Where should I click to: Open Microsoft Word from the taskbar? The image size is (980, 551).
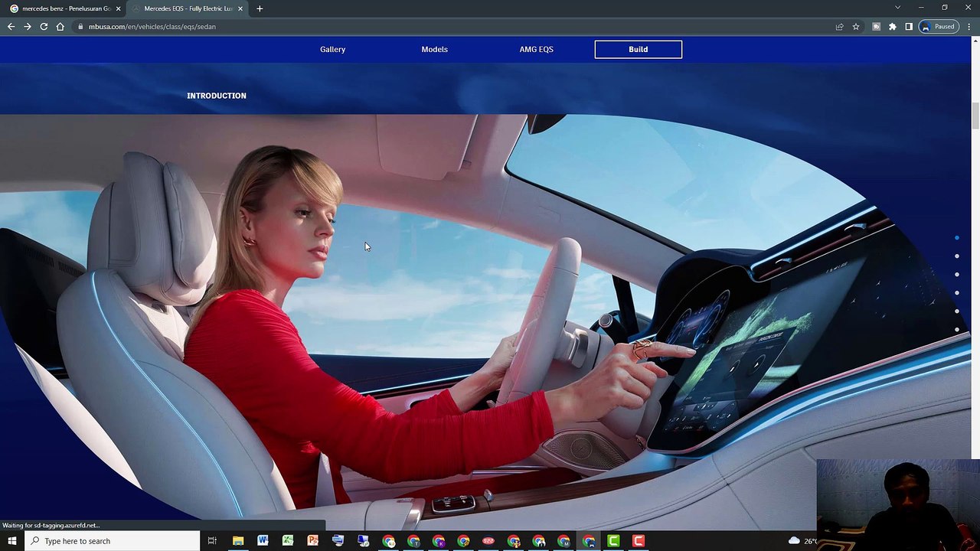coord(263,541)
